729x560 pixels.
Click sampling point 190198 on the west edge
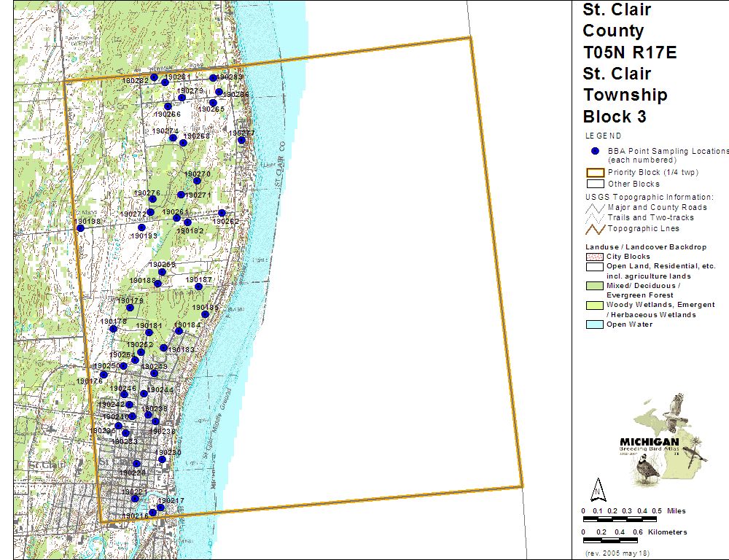pos(80,228)
